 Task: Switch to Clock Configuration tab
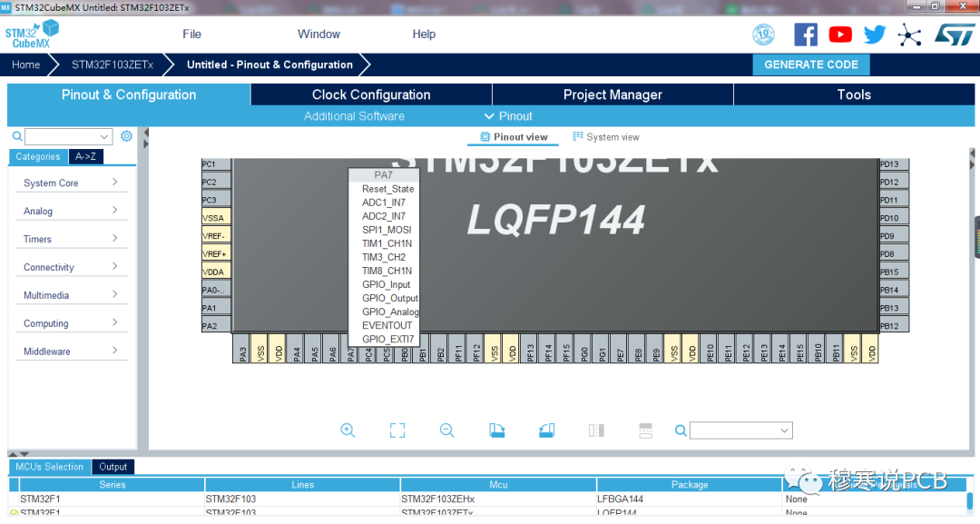371,94
